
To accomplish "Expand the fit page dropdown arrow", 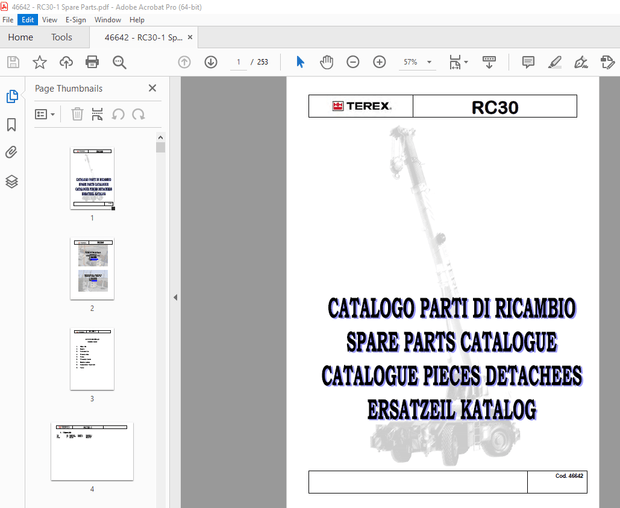I will (466, 62).
